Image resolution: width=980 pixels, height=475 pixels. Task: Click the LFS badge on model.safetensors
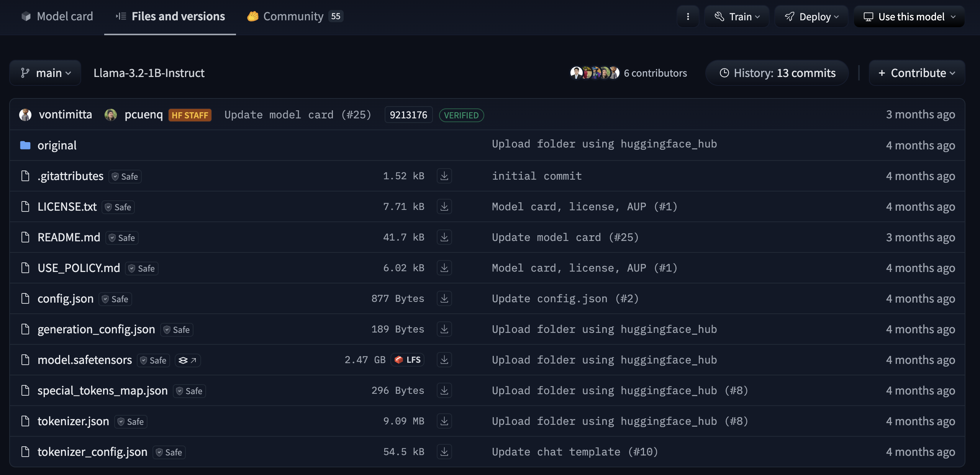[408, 360]
